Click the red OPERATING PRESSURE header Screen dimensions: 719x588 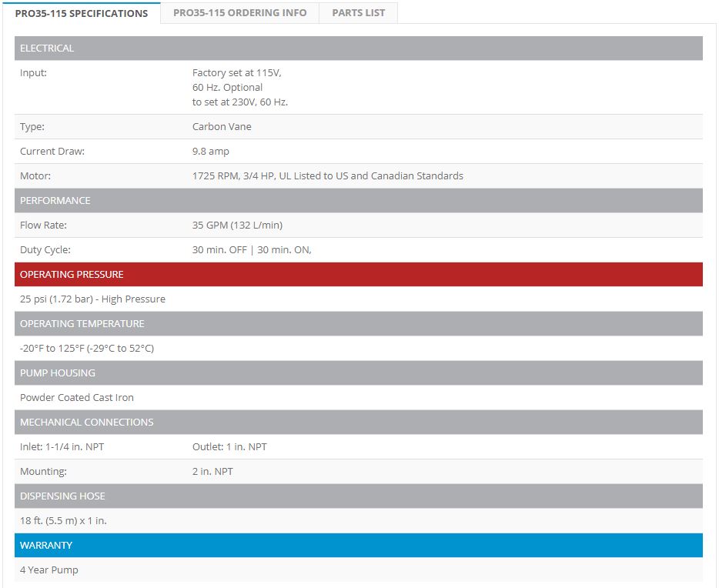point(359,274)
